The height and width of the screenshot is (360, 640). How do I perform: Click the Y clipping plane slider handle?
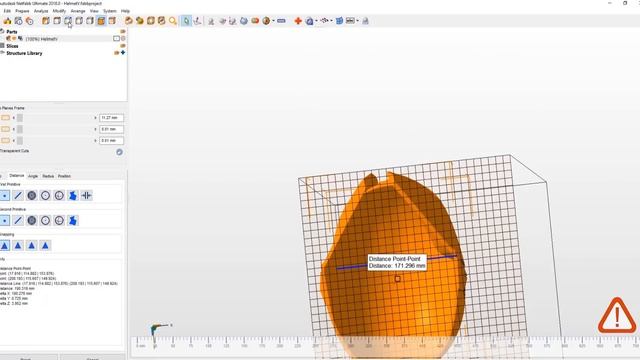tap(20, 129)
